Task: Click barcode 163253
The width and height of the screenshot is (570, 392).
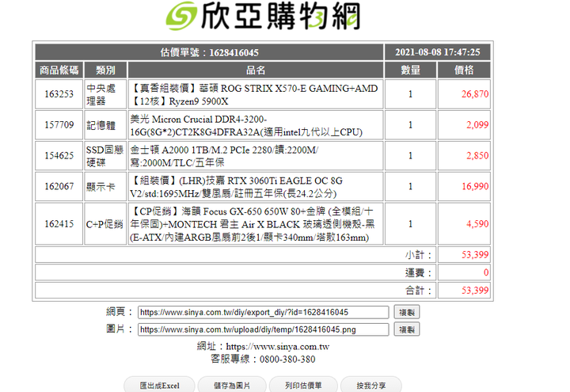Action: coord(59,94)
